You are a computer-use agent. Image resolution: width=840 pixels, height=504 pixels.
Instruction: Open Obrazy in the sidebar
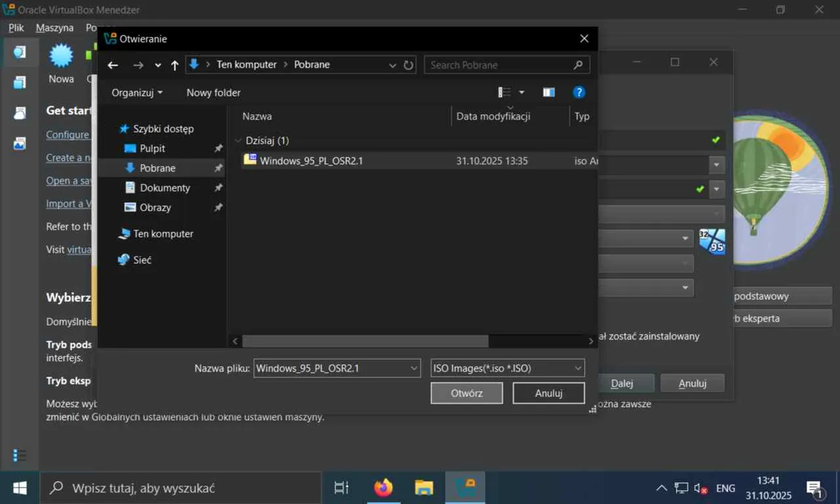[x=155, y=207]
